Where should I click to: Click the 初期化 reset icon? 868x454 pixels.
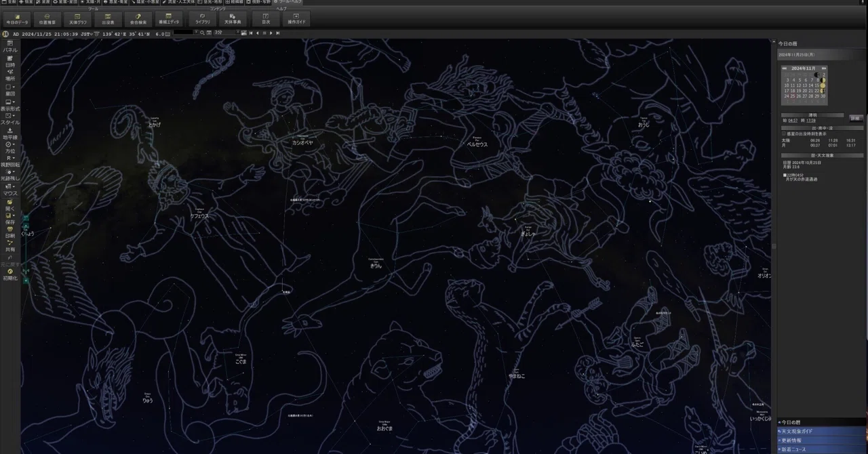click(10, 274)
